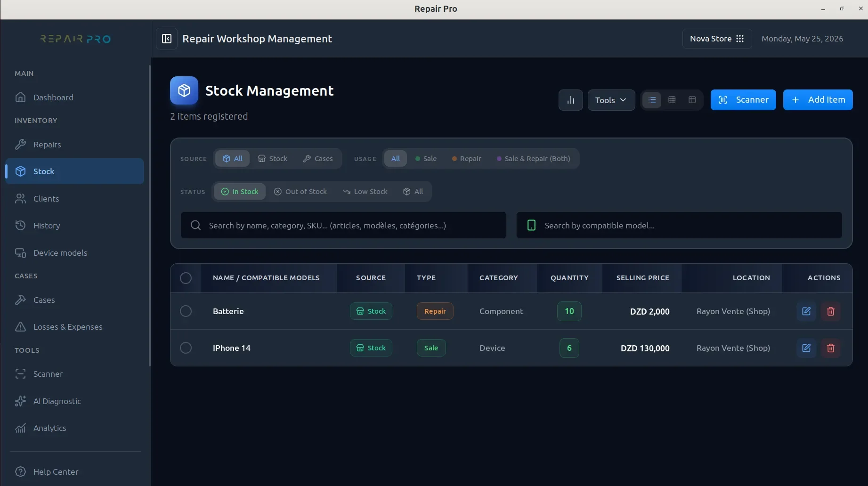Filter source by Cases

318,159
